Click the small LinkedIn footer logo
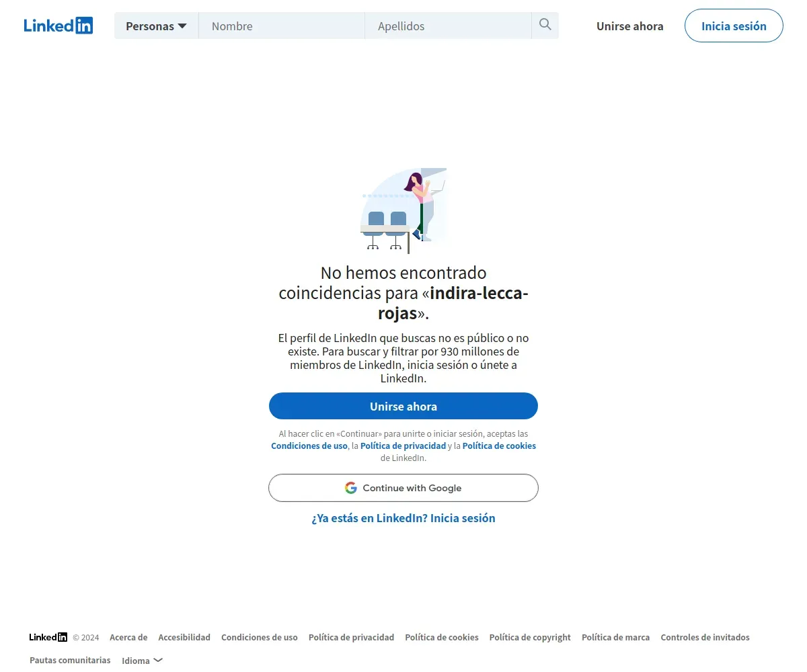 point(48,637)
